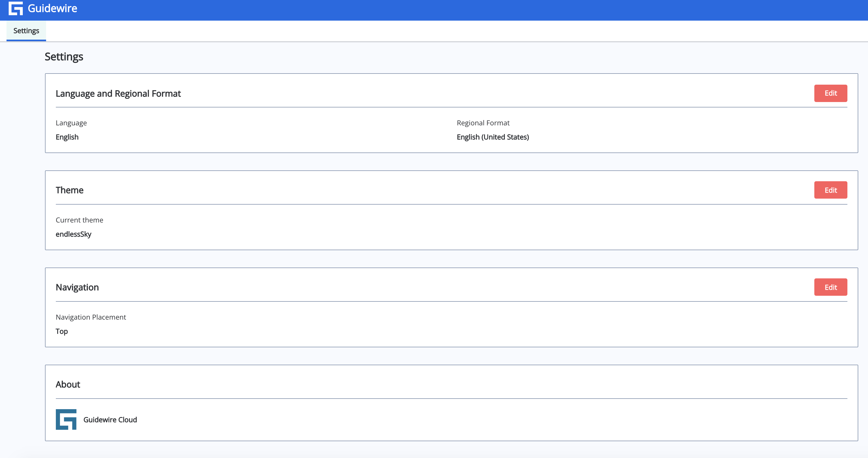Click the 'Language and Regional Format' heading

coord(118,93)
